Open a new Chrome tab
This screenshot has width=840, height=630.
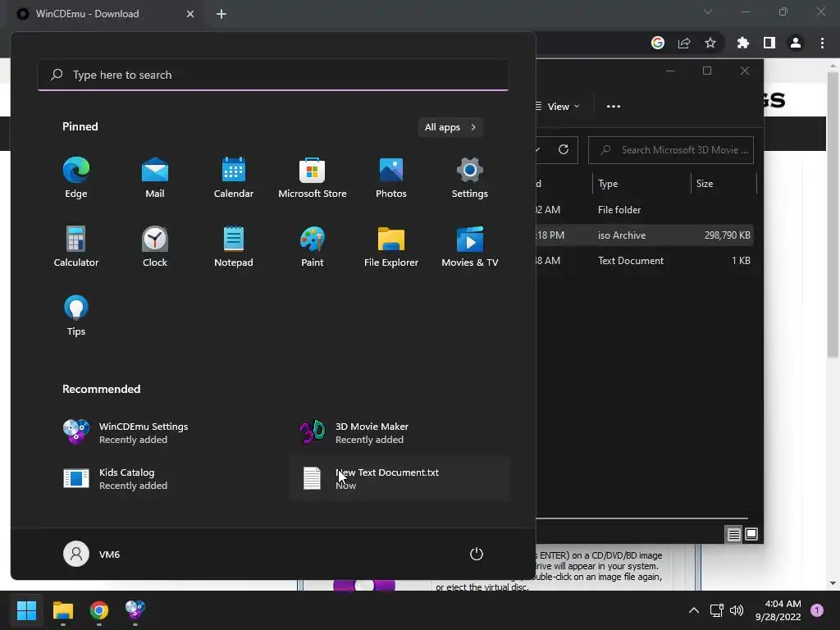[221, 14]
